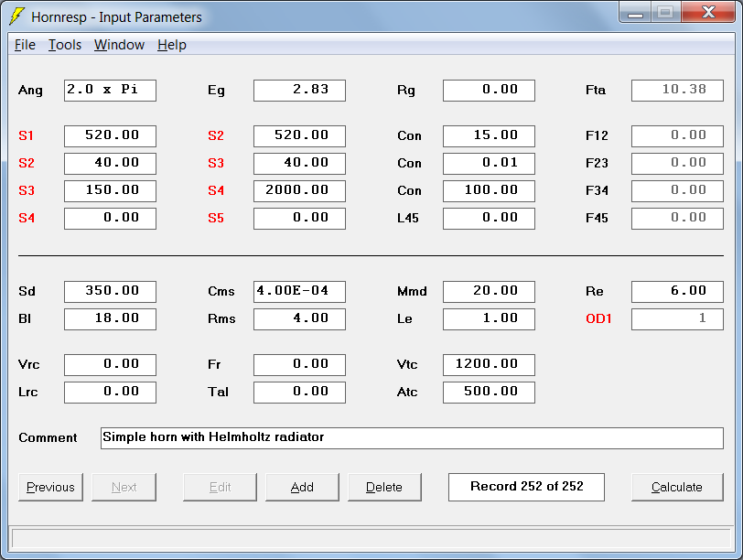Click the S5 input field
Image resolution: width=743 pixels, height=560 pixels.
tap(299, 219)
